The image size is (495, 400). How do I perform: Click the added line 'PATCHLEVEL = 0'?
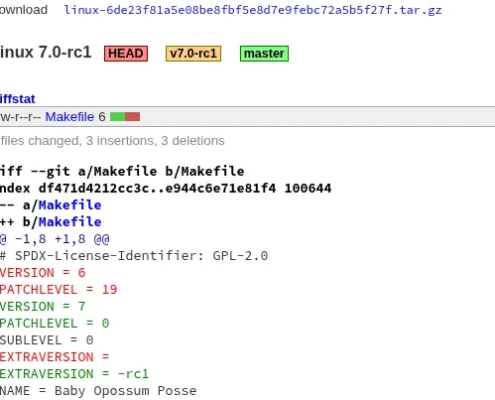coord(55,323)
